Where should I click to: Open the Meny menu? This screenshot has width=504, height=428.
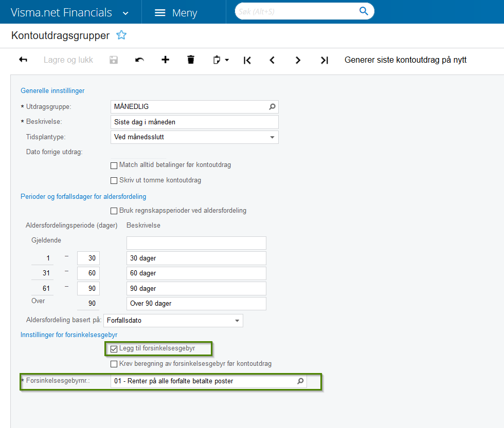click(176, 12)
